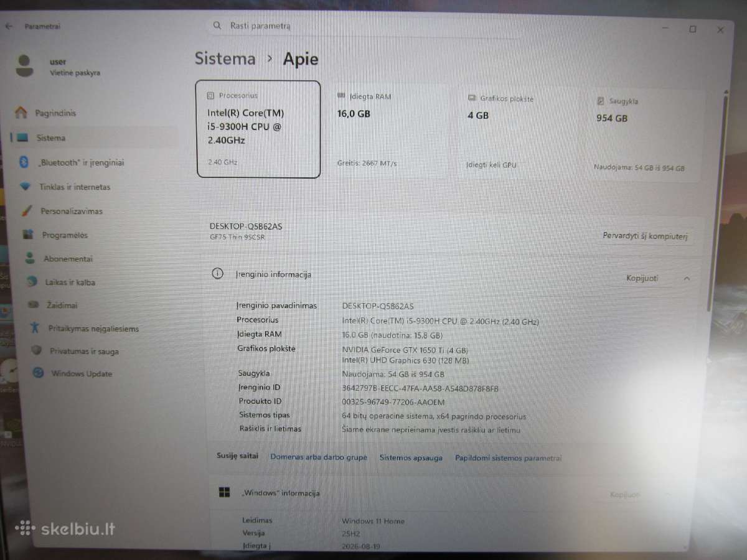747x560 pixels.
Task: Click the Sistema monitor icon
Action: (x=22, y=138)
